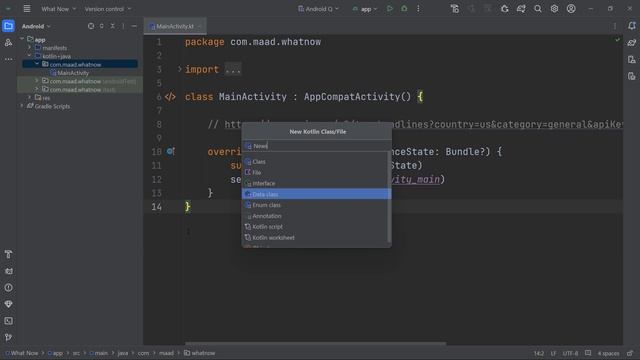Click the popup list vertical scrollbar
Screen dimensions: 640x360
(389, 197)
